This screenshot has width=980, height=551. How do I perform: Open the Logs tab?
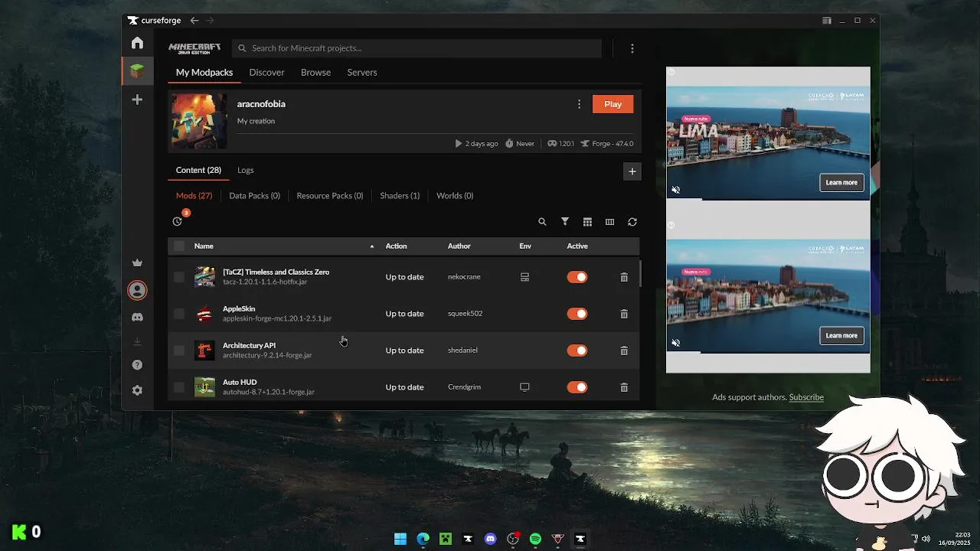tap(245, 170)
